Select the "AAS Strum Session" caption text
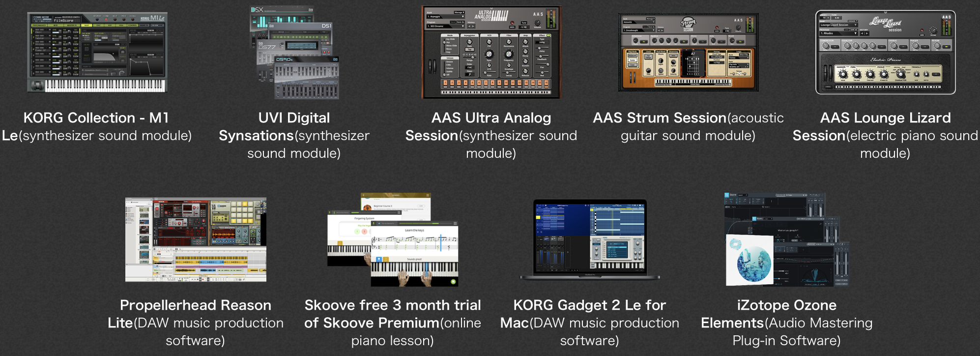The height and width of the screenshot is (356, 980). coord(660,118)
